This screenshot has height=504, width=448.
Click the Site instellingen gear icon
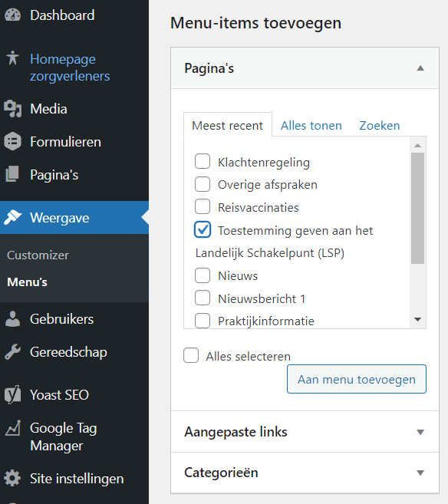pos(12,478)
